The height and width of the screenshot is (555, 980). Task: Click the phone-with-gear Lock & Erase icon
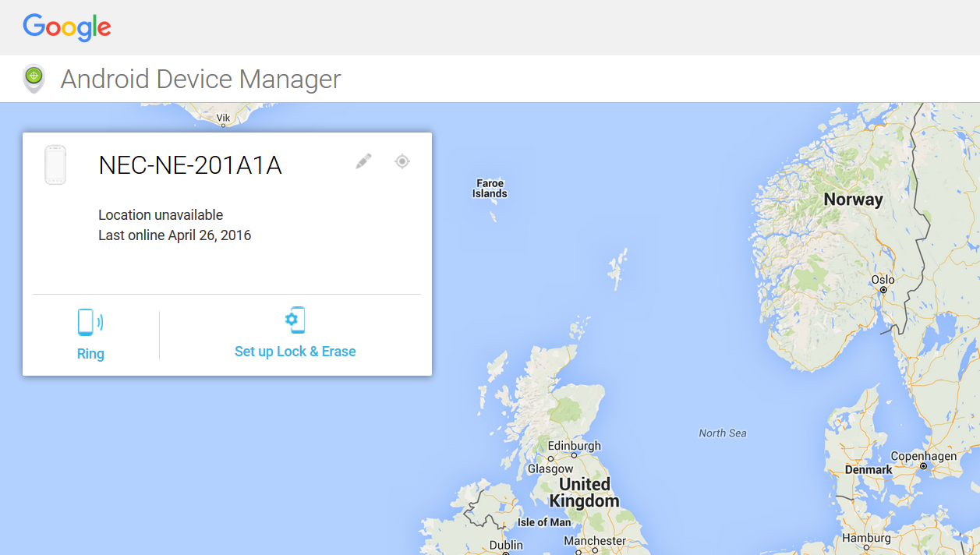coord(295,320)
